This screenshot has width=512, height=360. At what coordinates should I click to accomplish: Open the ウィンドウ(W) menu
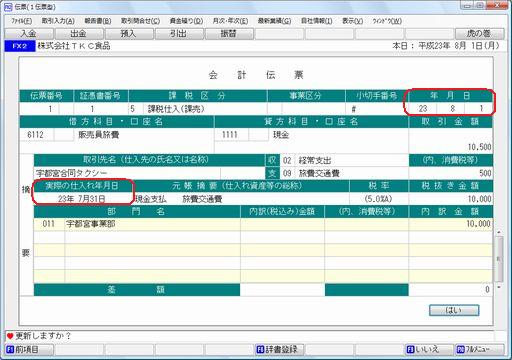point(387,21)
